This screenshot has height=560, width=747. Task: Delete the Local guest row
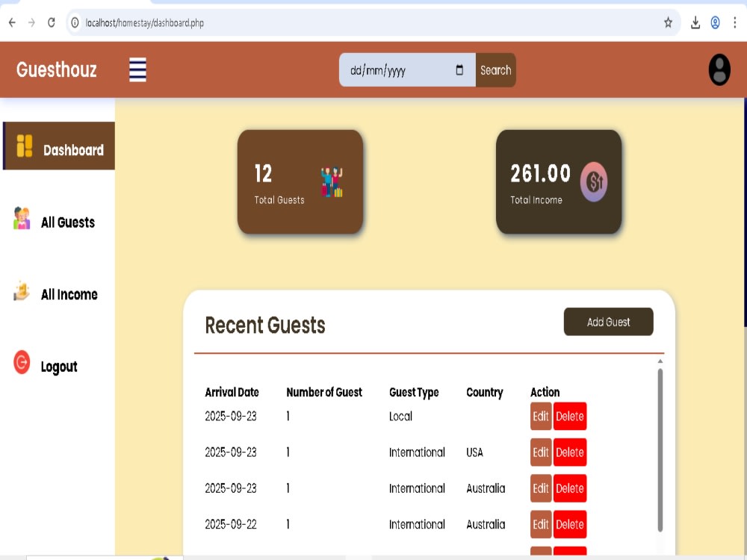tap(570, 416)
